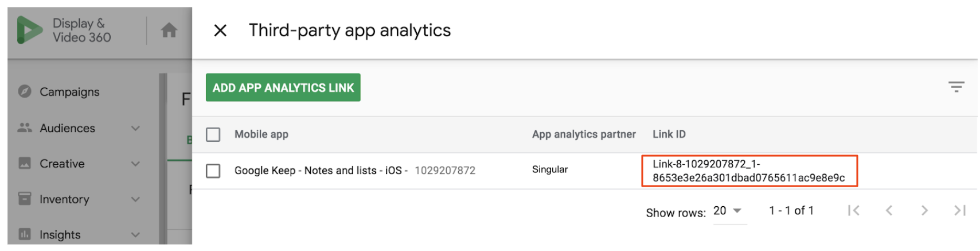The height and width of the screenshot is (251, 980).
Task: Click the Insights chart icon
Action: (25, 234)
